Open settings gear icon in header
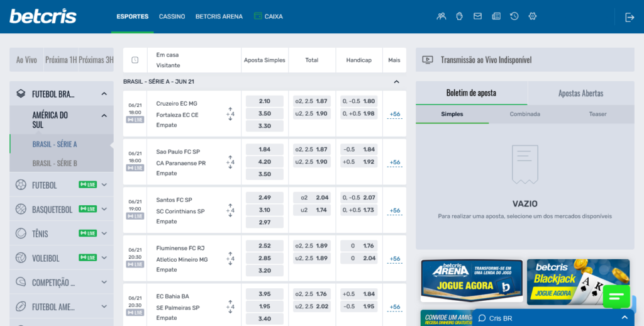This screenshot has height=326, width=644. pos(533,16)
